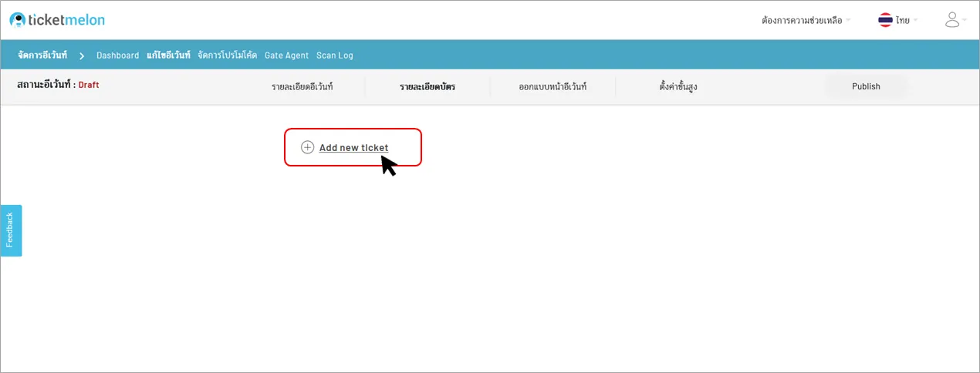Go to Dashboard in the blue nav bar
Viewport: 980px width, 373px height.
pyautogui.click(x=117, y=55)
